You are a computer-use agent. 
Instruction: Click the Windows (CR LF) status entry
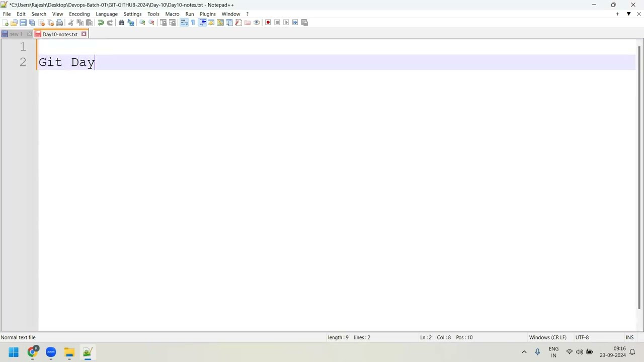pos(547,337)
